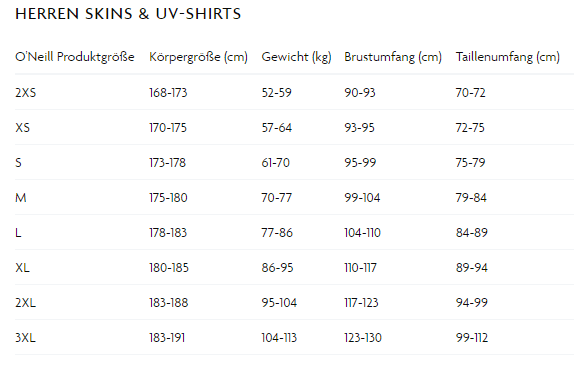Select the S size row label

point(18,163)
